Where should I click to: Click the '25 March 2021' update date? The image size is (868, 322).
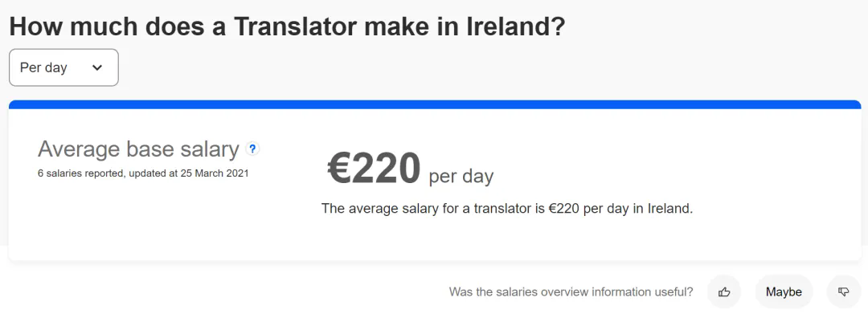[x=214, y=173]
